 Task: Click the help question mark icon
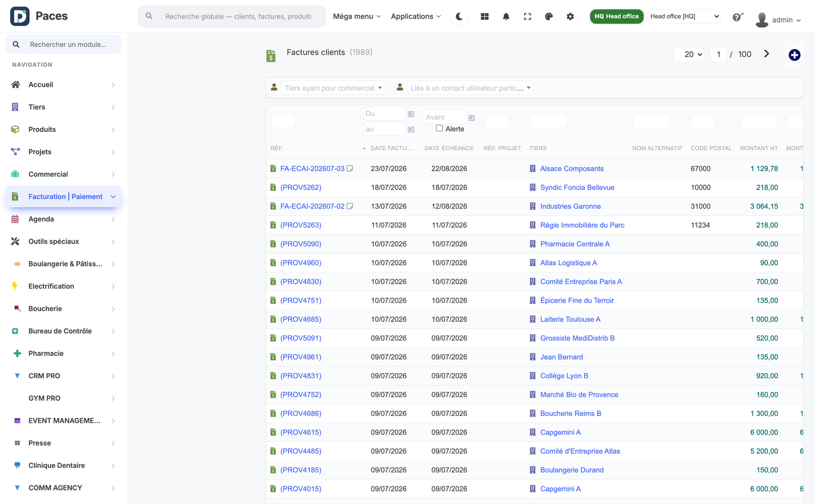737,17
